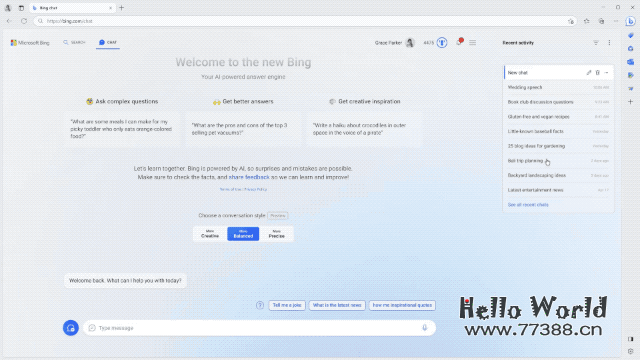Viewport: 640px width, 360px height.
Task: Open See all recent chats link
Action: coord(528,205)
